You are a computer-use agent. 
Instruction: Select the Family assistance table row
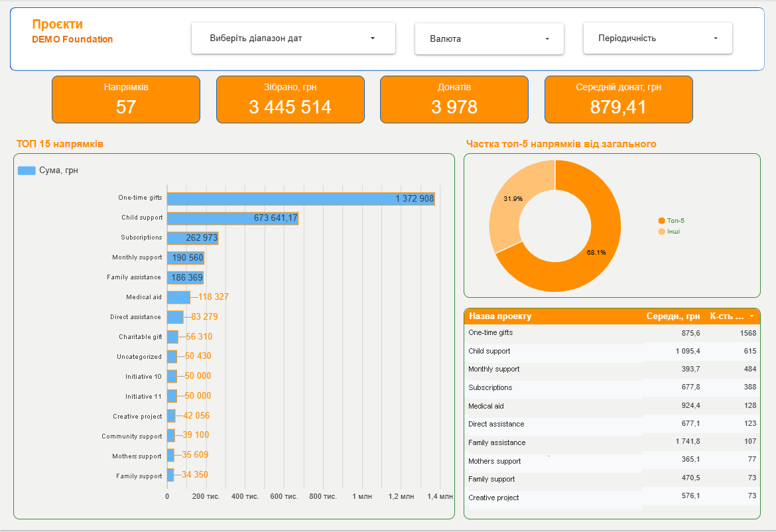point(612,442)
